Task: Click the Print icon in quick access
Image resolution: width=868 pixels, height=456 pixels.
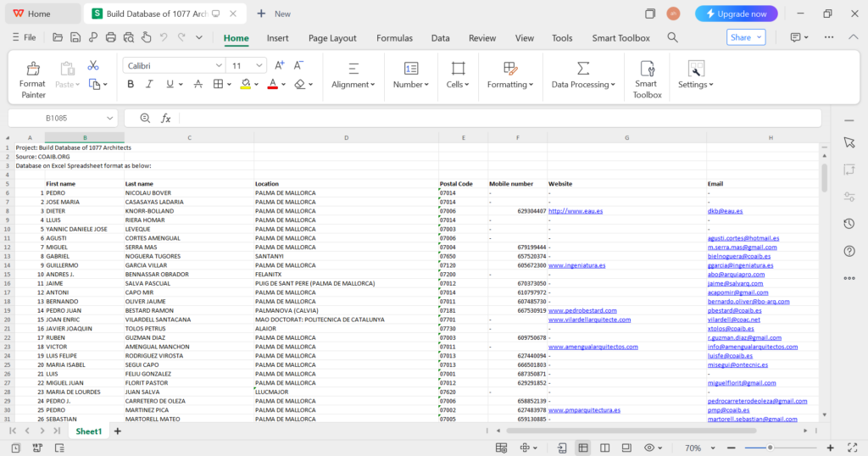Action: click(111, 37)
